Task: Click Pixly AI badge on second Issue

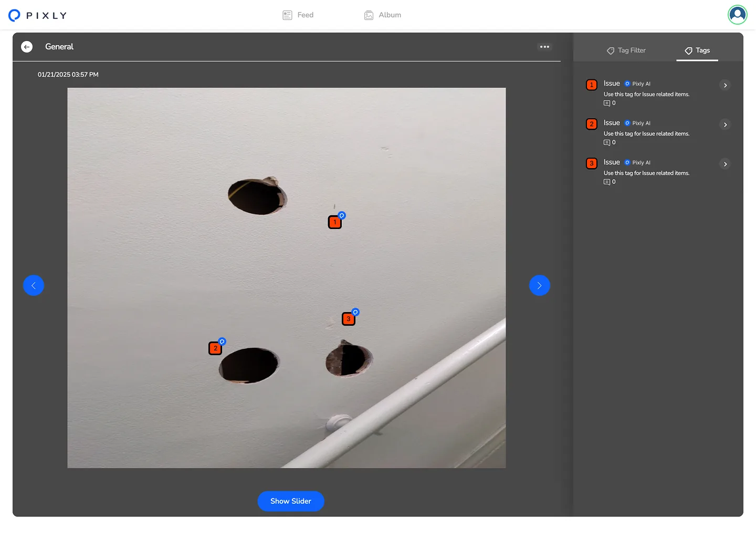Action: (x=637, y=123)
